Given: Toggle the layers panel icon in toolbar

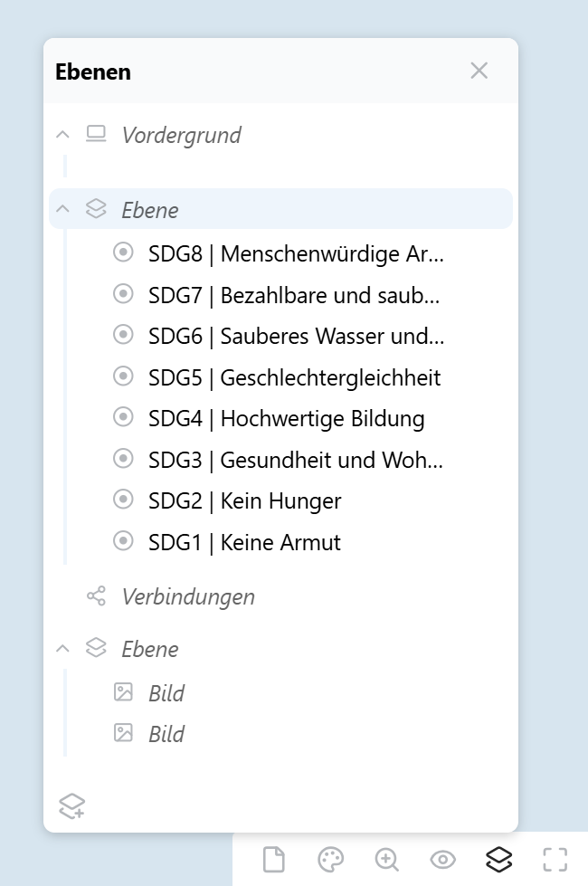Looking at the screenshot, I should (x=498, y=859).
